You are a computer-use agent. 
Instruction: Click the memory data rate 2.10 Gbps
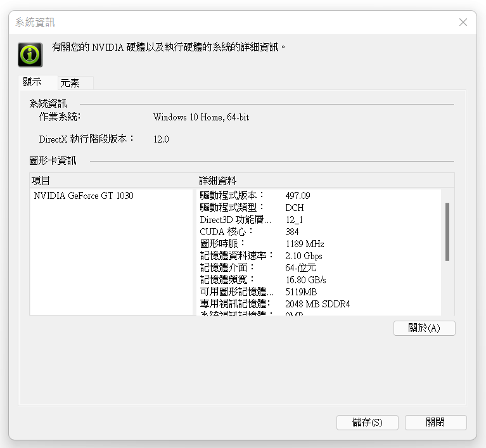point(304,256)
